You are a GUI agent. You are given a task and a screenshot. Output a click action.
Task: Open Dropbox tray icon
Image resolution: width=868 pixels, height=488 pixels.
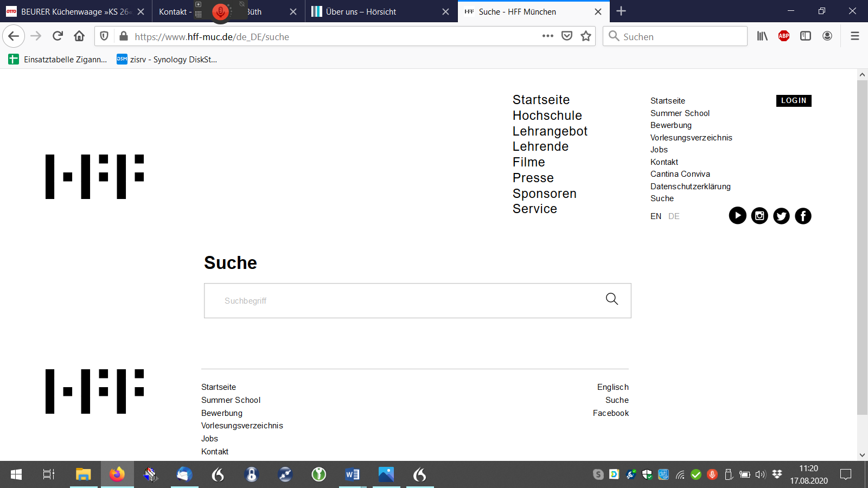coord(777,474)
